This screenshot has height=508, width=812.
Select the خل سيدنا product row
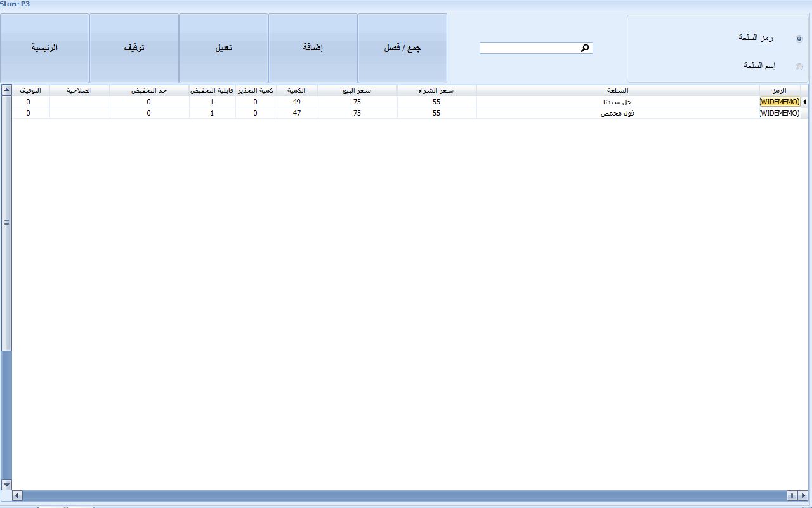(617, 102)
